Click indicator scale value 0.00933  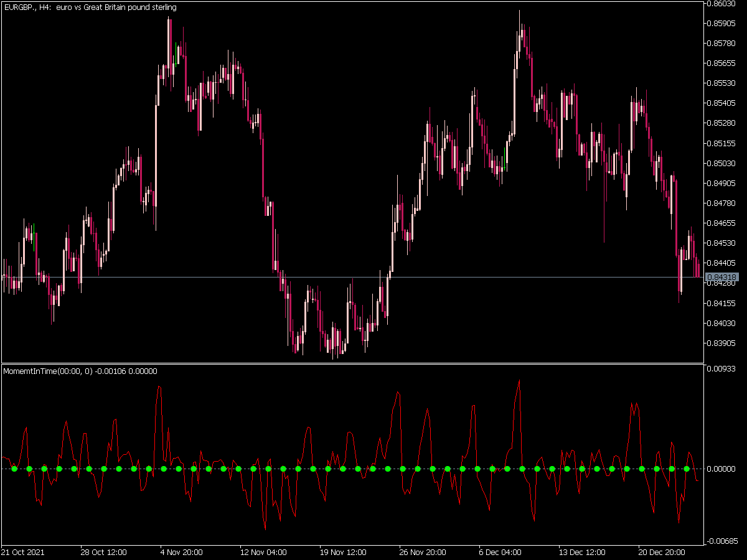(722, 369)
